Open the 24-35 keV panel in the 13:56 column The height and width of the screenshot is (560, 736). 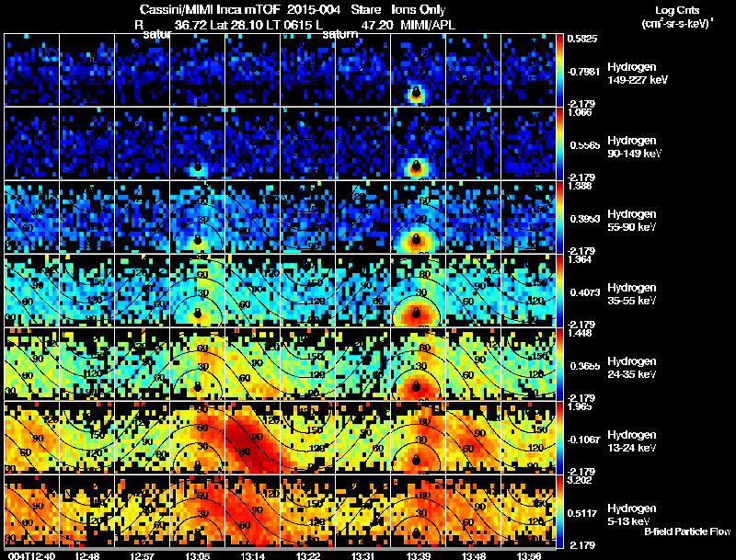[x=528, y=364]
